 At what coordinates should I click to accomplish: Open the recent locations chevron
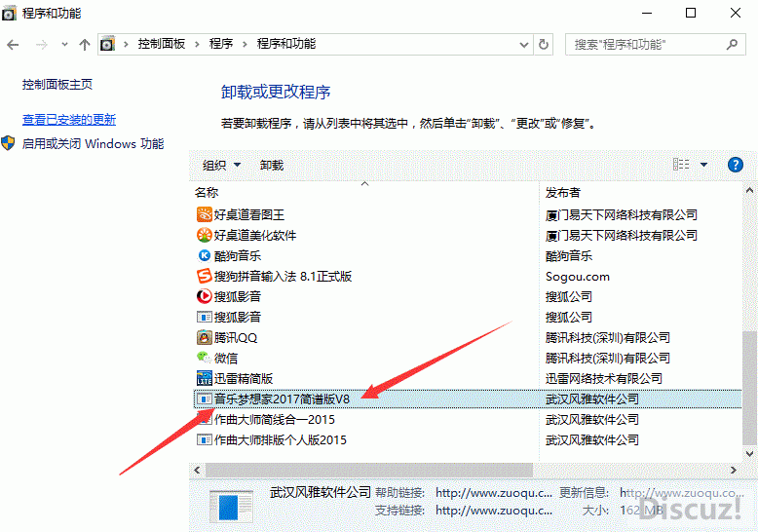[x=64, y=45]
